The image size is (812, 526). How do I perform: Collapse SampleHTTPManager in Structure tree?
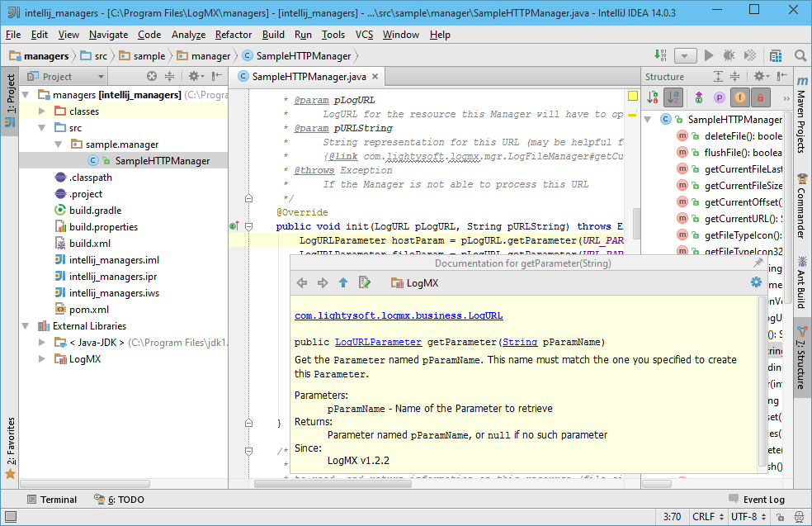point(647,119)
